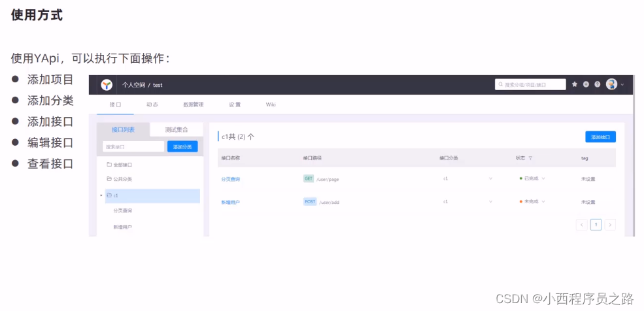Click the plus add-project icon
The width and height of the screenshot is (644, 311).
[x=586, y=84]
